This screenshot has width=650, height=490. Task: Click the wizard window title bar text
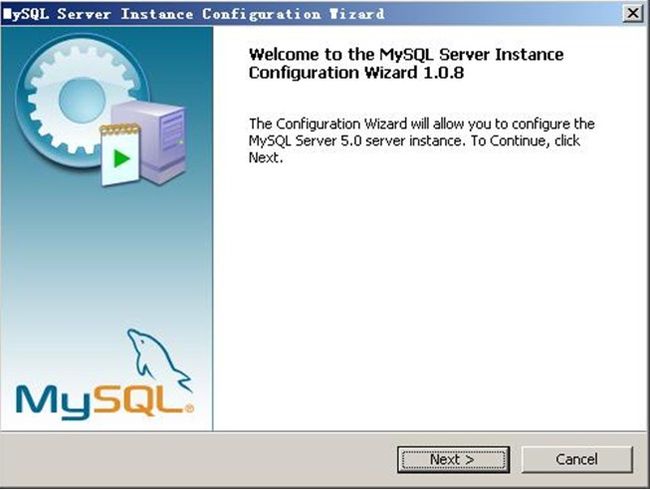pyautogui.click(x=200, y=14)
